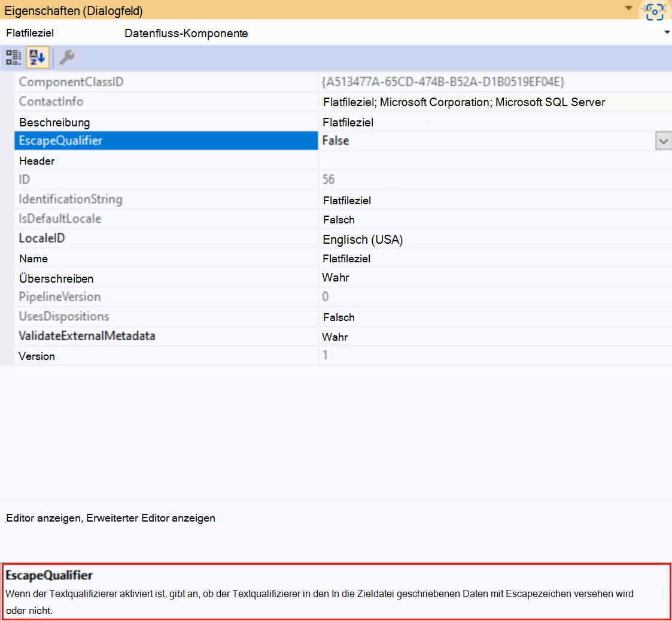Viewport: 672px width, 621px height.
Task: Select the PipelineVersion property name
Action: coord(60,297)
